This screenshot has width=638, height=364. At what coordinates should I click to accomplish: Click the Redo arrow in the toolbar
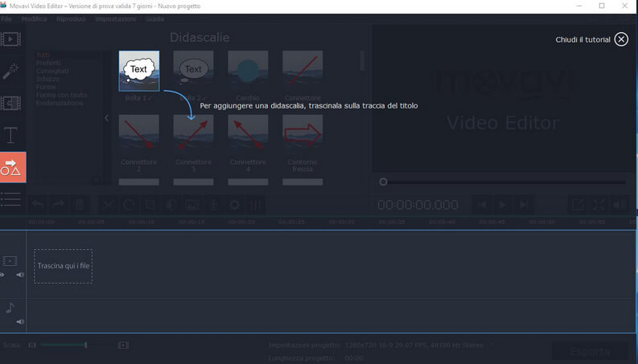pos(59,205)
